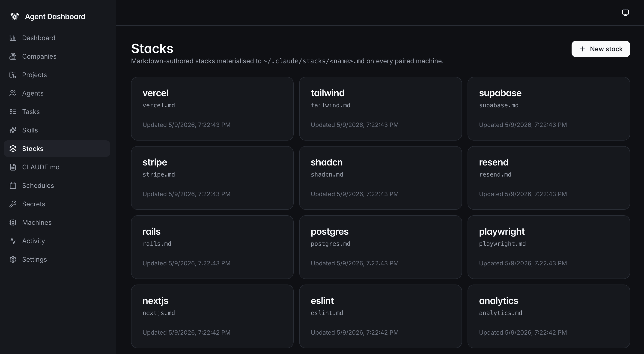Click the Dashboard bar chart icon
The height and width of the screenshot is (354, 644).
click(x=13, y=38)
